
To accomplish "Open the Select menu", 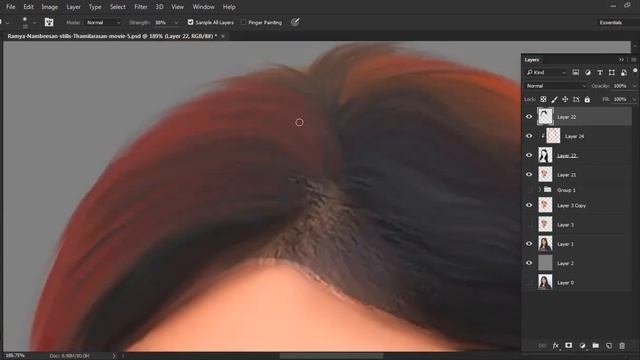I will coord(118,7).
